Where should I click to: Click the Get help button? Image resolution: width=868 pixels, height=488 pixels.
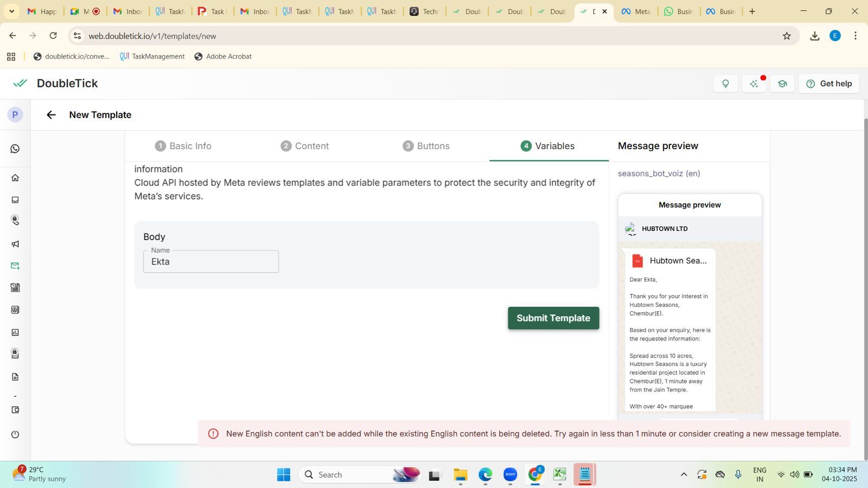pos(828,84)
